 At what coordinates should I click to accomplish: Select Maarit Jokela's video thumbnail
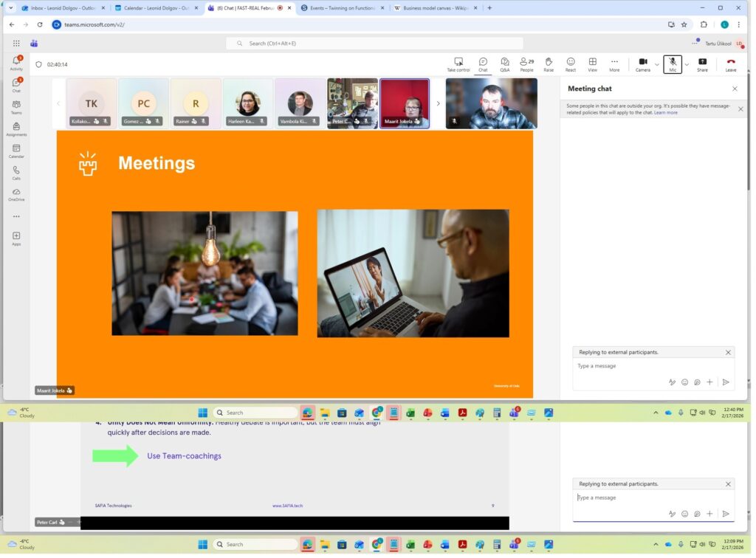pyautogui.click(x=405, y=103)
